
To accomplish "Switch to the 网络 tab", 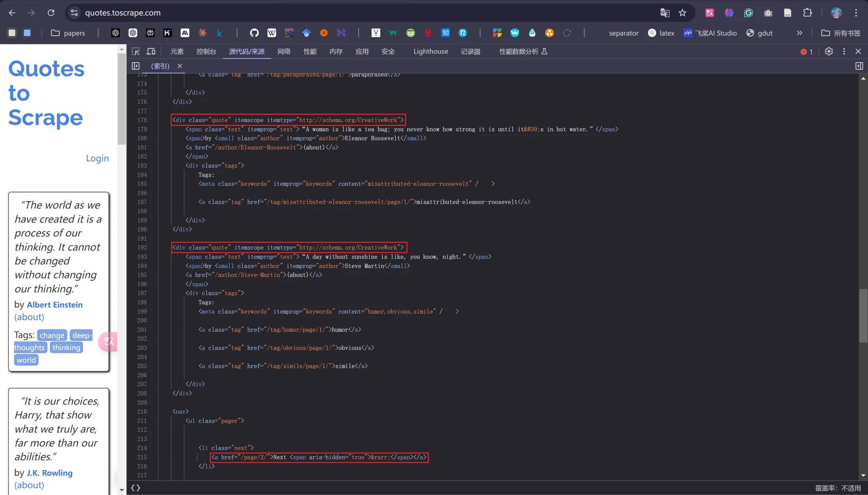I will click(x=284, y=52).
